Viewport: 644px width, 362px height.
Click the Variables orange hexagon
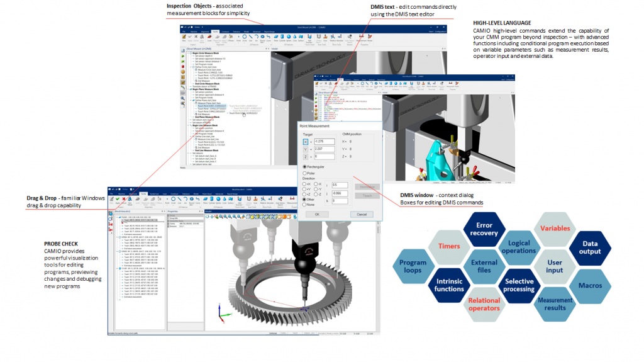coord(555,229)
